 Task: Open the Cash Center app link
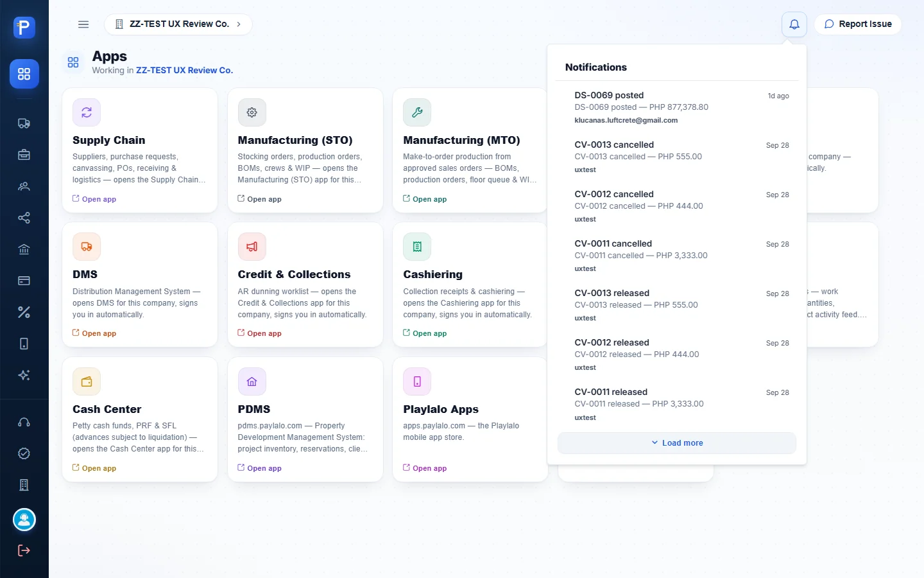(94, 468)
